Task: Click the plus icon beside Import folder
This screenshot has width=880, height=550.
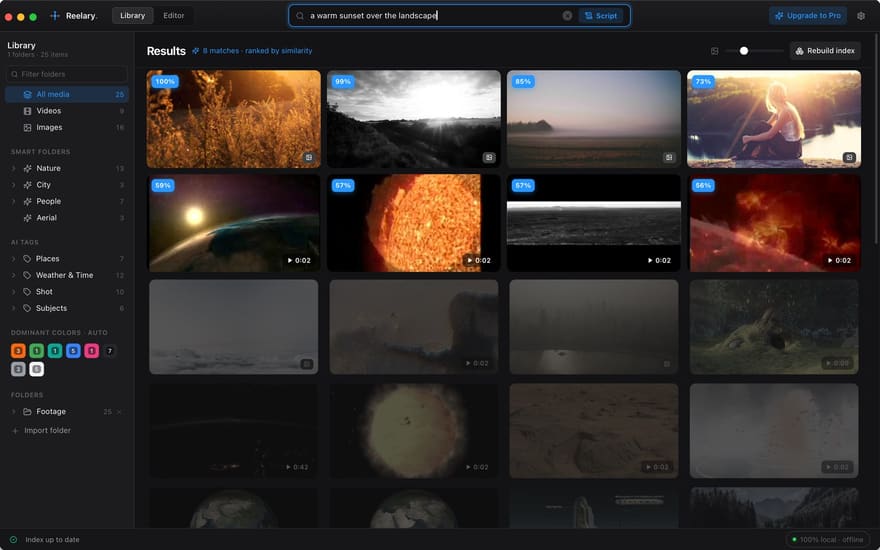Action: tap(15, 430)
